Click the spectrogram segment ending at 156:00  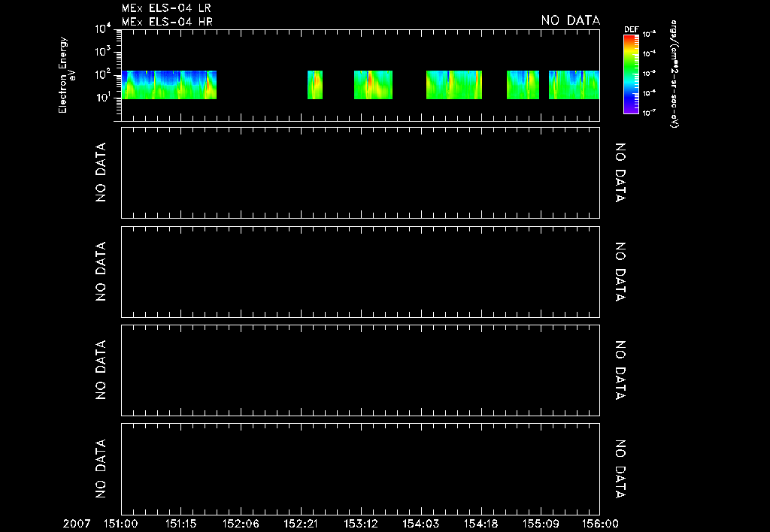(x=574, y=85)
